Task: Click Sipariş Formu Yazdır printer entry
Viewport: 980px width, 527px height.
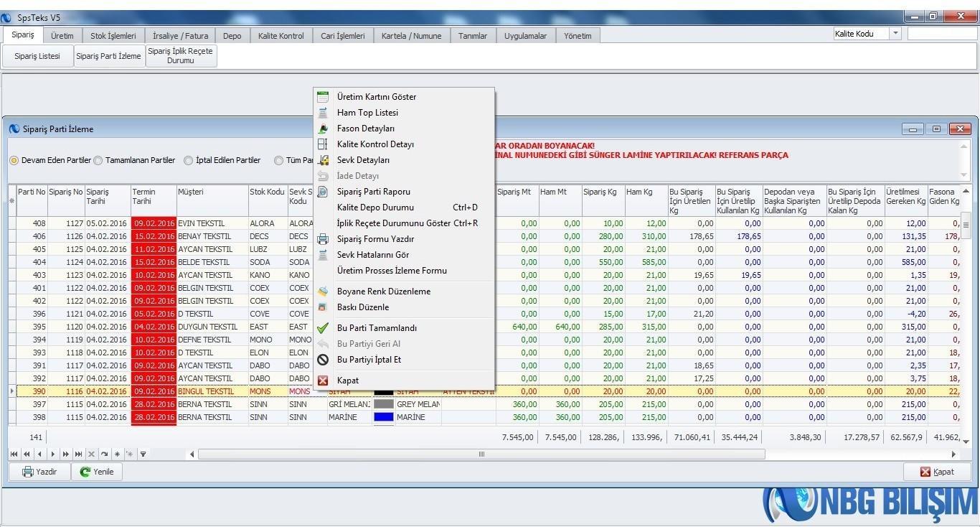Action: point(403,239)
